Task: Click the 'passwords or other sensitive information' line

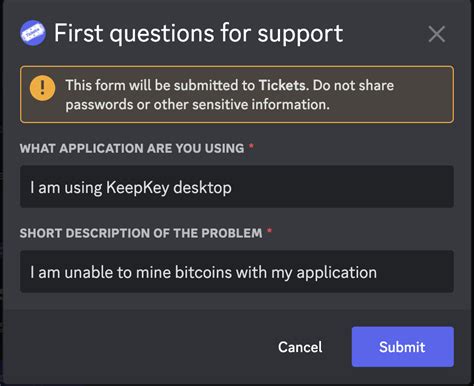Action: tap(197, 105)
